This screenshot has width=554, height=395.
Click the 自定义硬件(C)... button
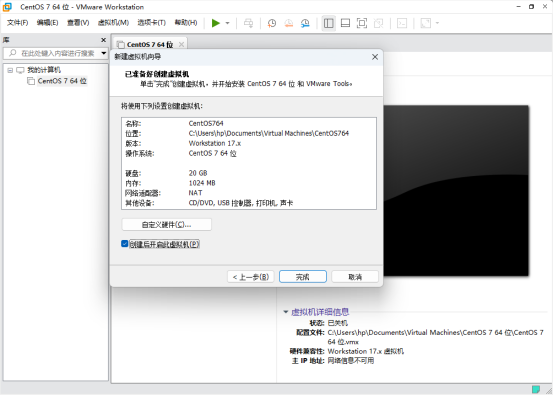tap(166, 224)
